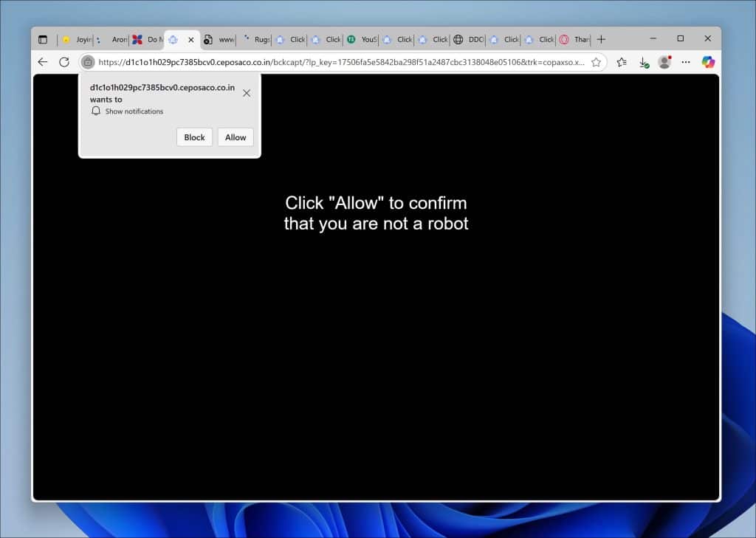Open a new tab with plus button
The width and height of the screenshot is (756, 538).
[x=601, y=40]
